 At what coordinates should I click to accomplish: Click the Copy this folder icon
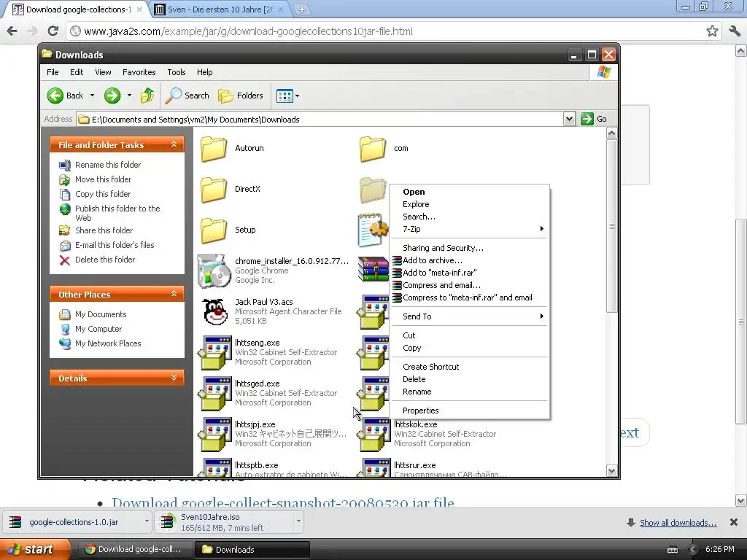click(65, 194)
